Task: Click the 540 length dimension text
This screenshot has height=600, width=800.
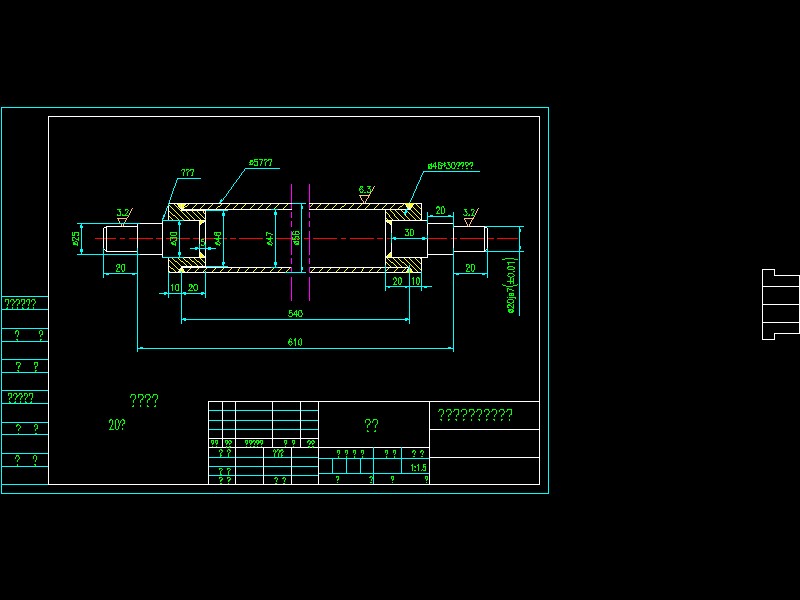Action: 297,312
